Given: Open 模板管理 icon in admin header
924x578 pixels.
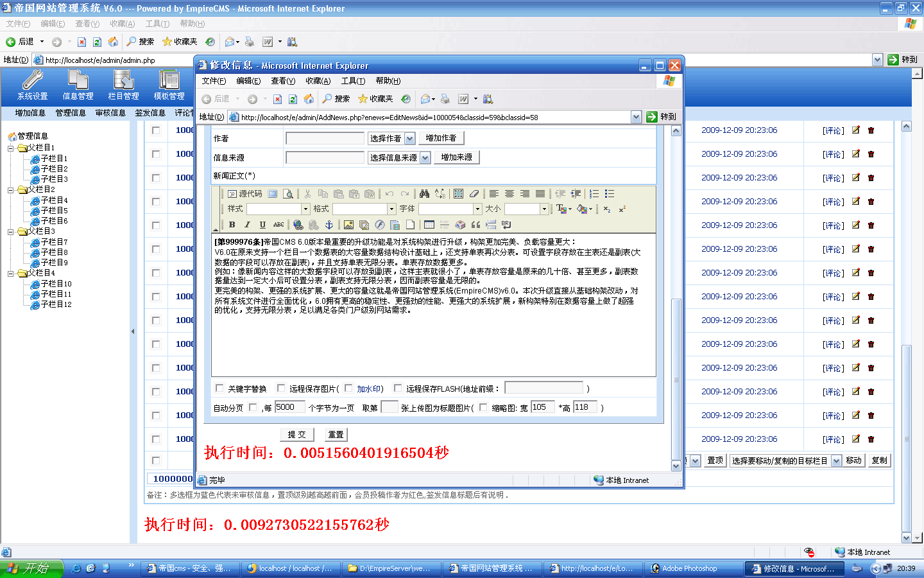Looking at the screenshot, I should pos(169,85).
